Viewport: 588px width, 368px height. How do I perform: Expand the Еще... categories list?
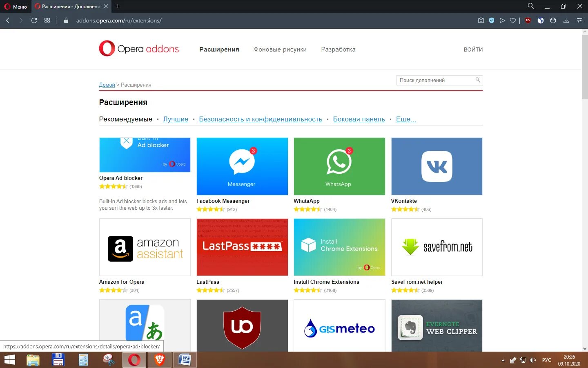coord(406,119)
